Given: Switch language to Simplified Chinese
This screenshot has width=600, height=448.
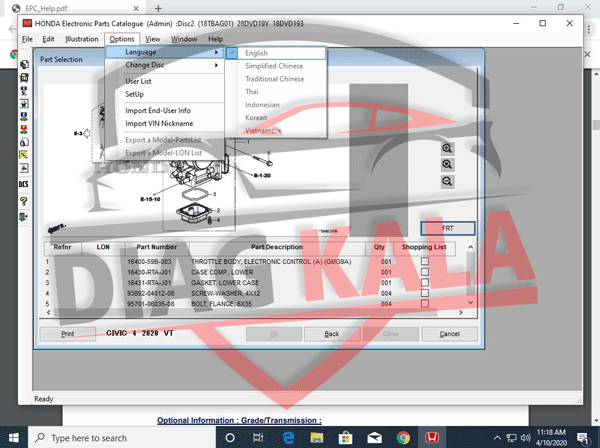Looking at the screenshot, I should [276, 66].
